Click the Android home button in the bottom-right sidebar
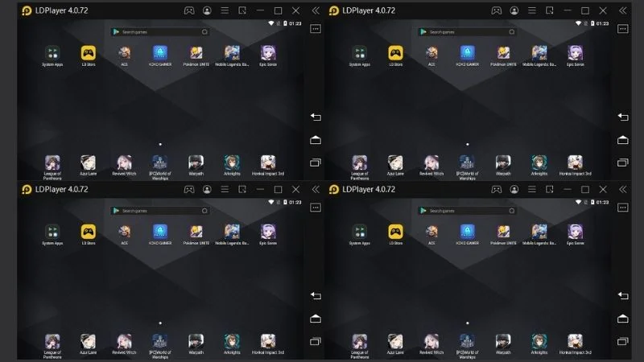 pos(622,319)
